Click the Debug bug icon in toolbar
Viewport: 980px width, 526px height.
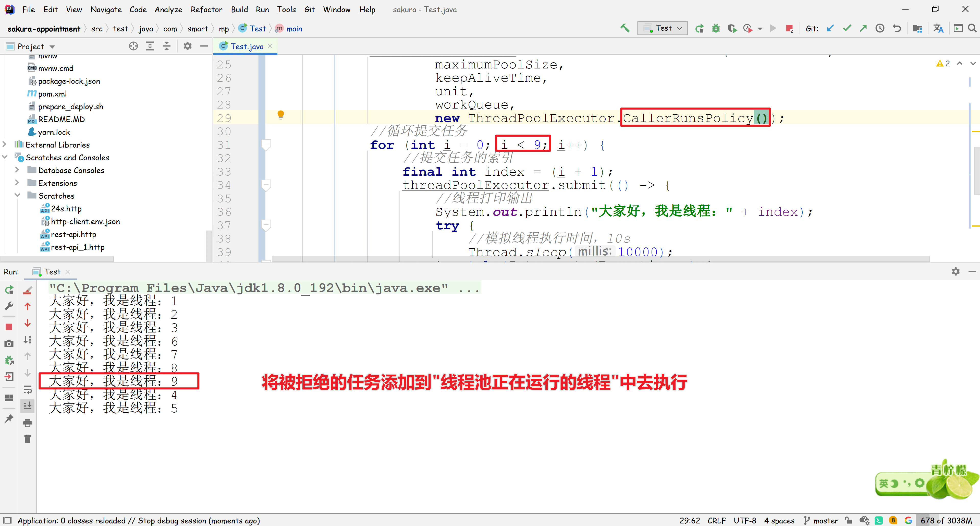tap(716, 28)
